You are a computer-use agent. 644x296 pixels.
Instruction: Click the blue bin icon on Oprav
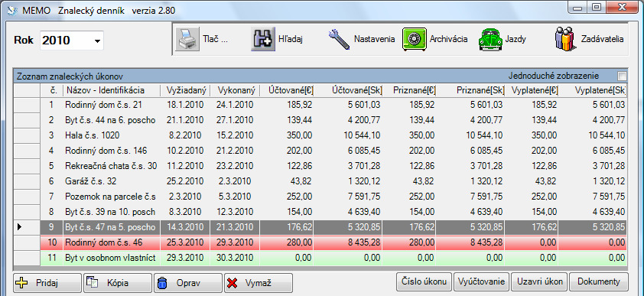coord(163,283)
